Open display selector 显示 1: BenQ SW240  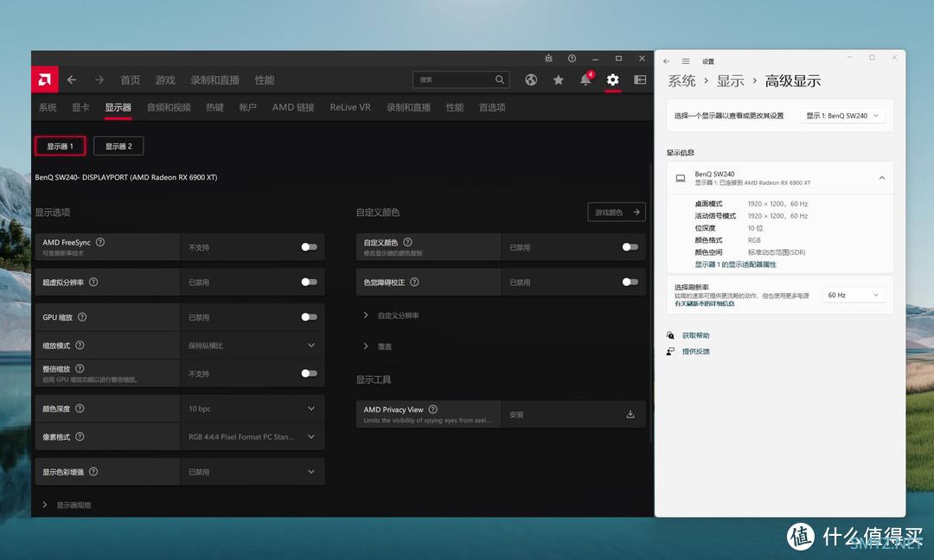click(x=843, y=116)
